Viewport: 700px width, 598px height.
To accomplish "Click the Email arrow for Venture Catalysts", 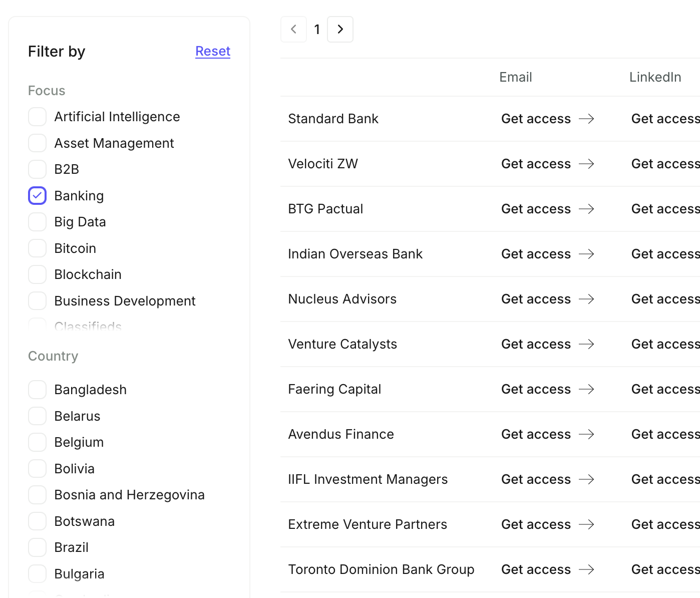I will tap(586, 344).
